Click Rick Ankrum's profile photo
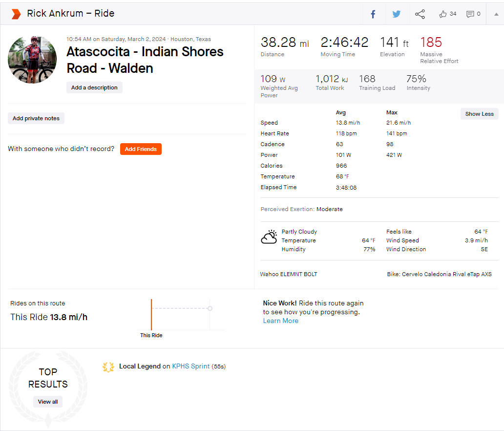This screenshot has width=504, height=431. [32, 60]
